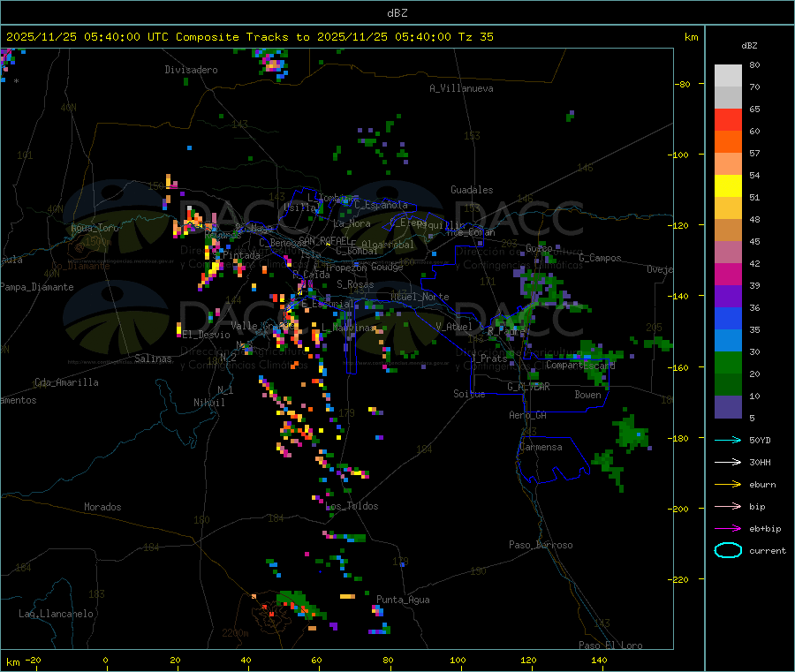Click the 'km' unit label at top right

[x=691, y=37]
